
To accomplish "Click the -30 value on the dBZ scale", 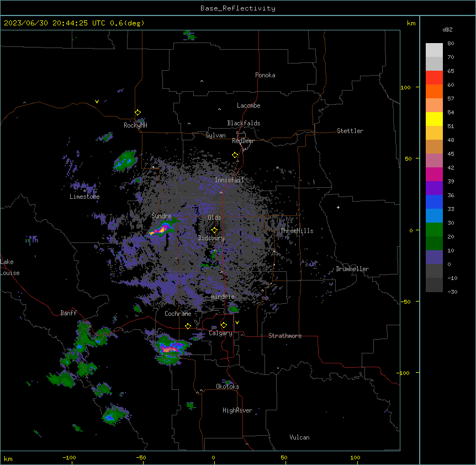I will coord(452,292).
